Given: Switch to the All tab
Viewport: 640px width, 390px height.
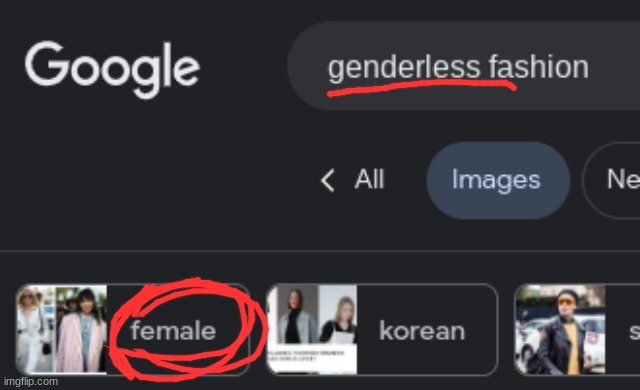Looking at the screenshot, I should click(x=369, y=179).
